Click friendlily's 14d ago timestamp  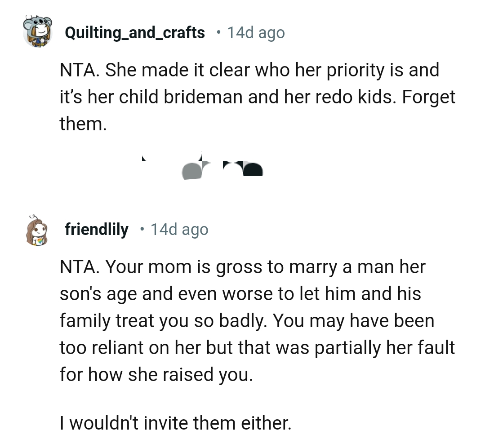(179, 229)
